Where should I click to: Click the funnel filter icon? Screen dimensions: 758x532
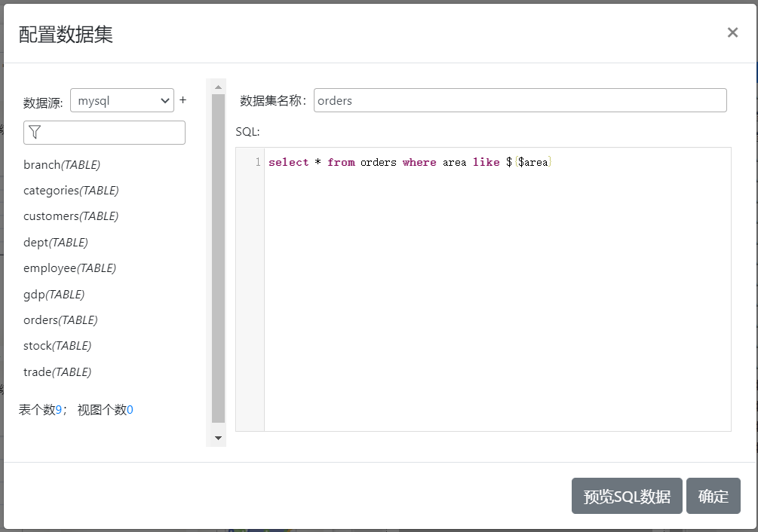click(35, 132)
